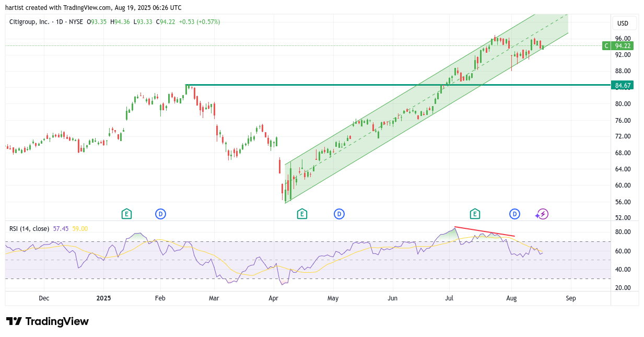Click the earnings E marker near January 2025
The height and width of the screenshot is (337, 644).
126,214
